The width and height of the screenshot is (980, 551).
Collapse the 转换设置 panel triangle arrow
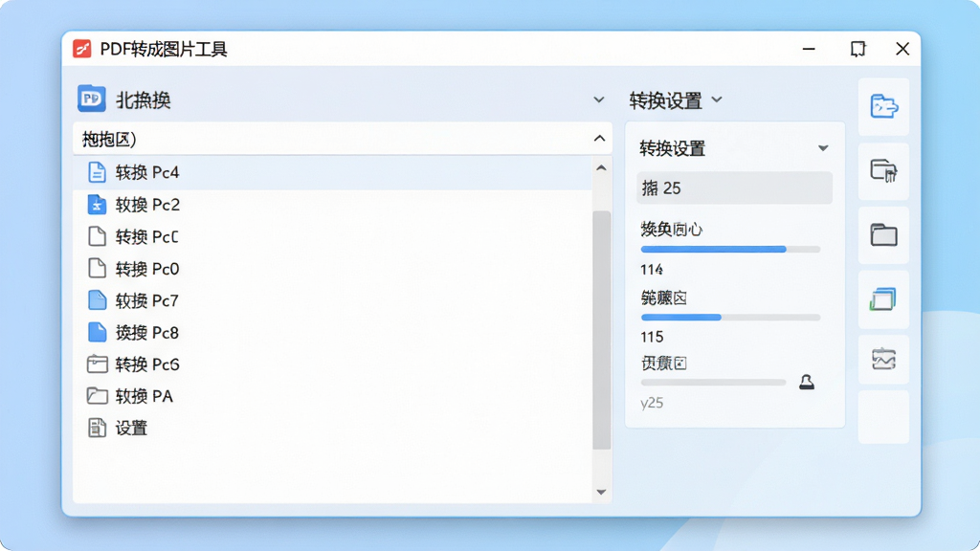[823, 148]
